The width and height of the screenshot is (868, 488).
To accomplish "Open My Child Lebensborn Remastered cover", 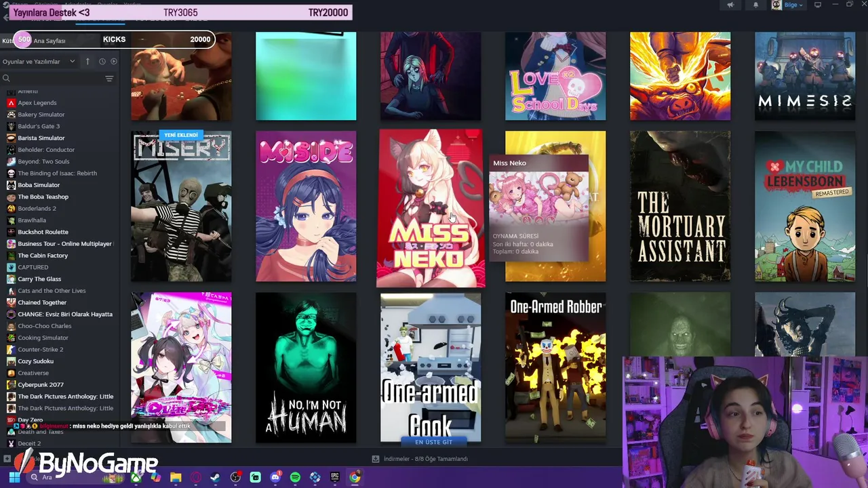I will tap(805, 207).
